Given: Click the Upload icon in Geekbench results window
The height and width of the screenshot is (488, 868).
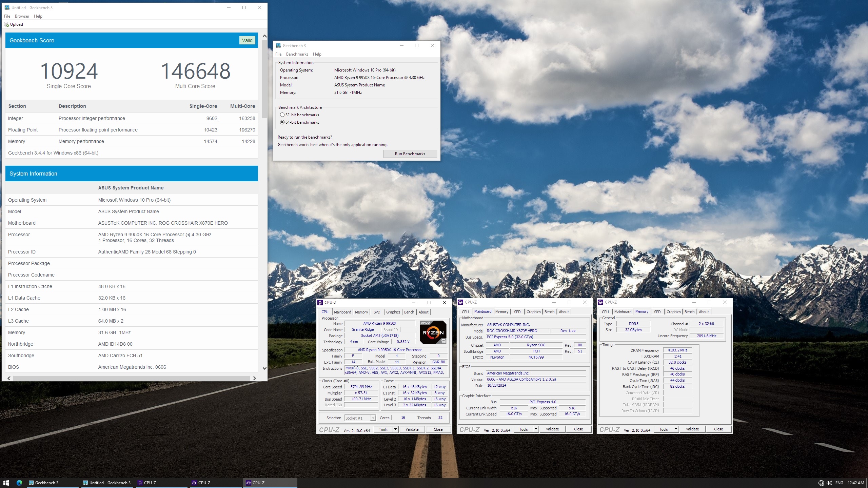Looking at the screenshot, I should [6, 24].
